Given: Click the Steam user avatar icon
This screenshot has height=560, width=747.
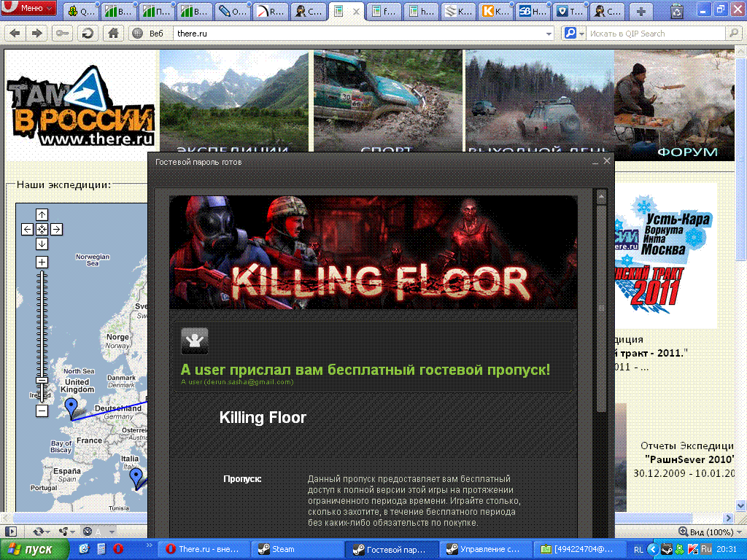Looking at the screenshot, I should coord(194,341).
